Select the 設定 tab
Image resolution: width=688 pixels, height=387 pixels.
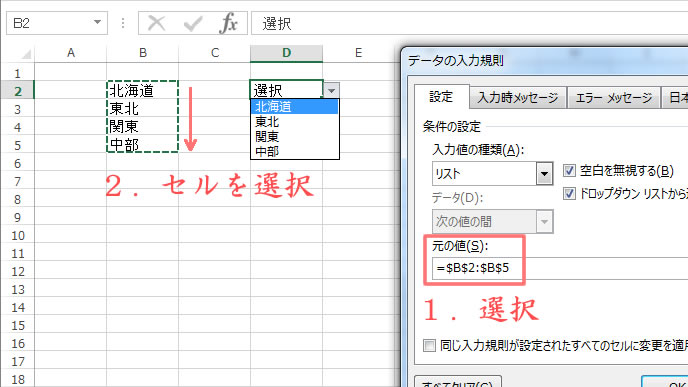441,97
